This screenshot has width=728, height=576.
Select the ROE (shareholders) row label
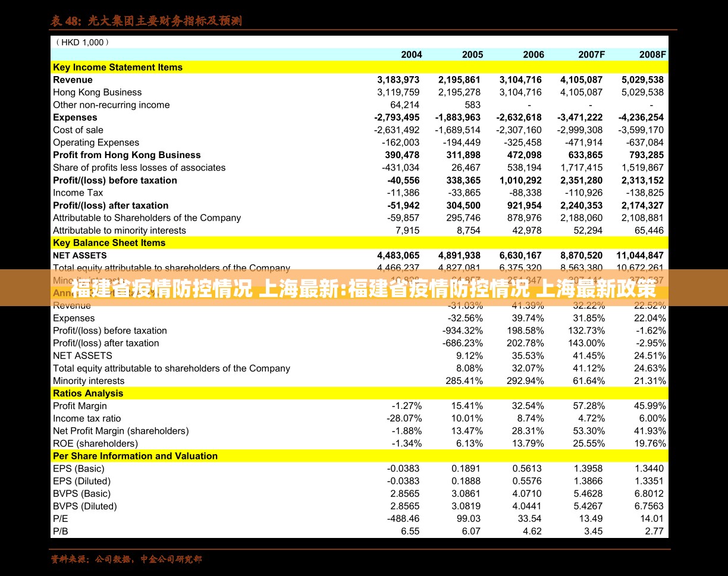pos(95,443)
